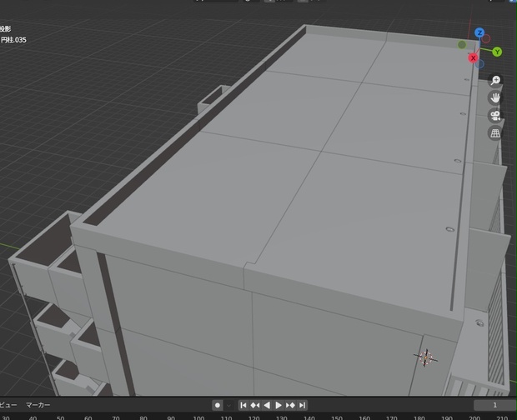Click the red X axis gizmo

coord(473,58)
